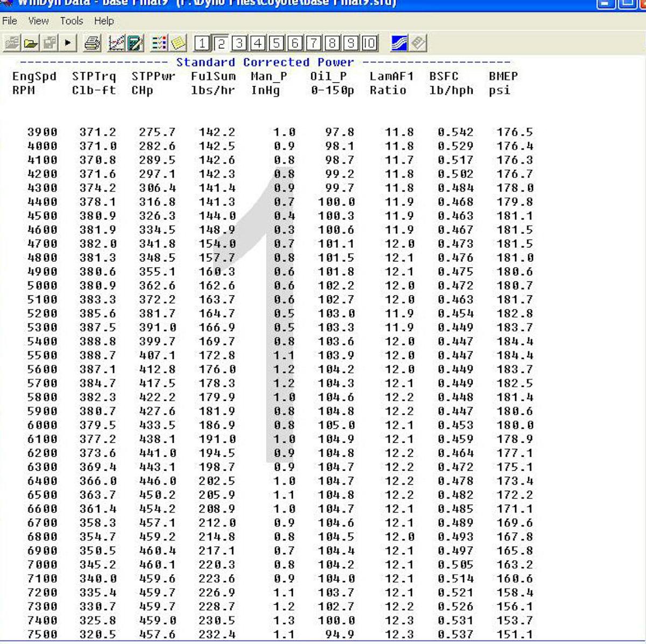The width and height of the screenshot is (646, 644).
Task: Click the 7500 RPM data row
Action: pyautogui.click(x=43, y=634)
